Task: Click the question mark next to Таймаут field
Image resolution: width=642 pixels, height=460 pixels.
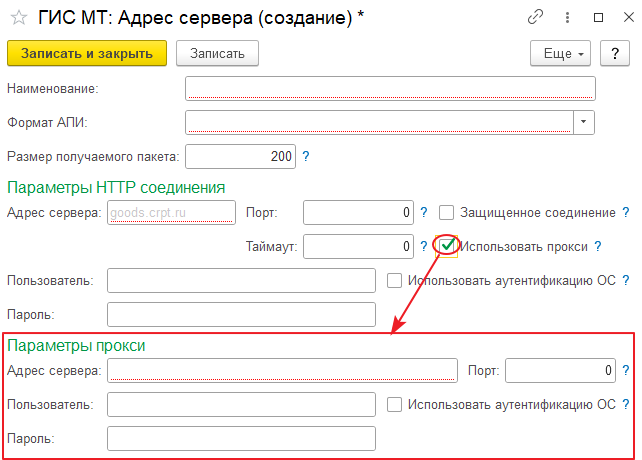Action: 424,246
